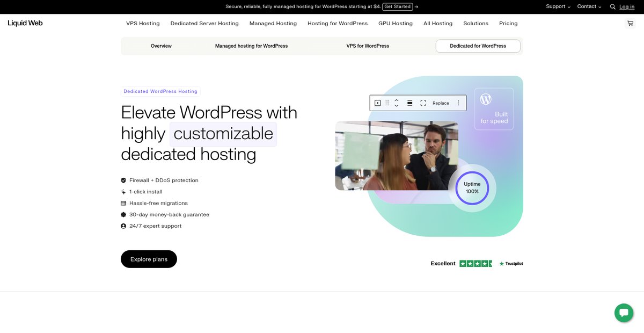The width and height of the screenshot is (644, 333).
Task: Click the six-dot drag handle icon
Action: (387, 103)
